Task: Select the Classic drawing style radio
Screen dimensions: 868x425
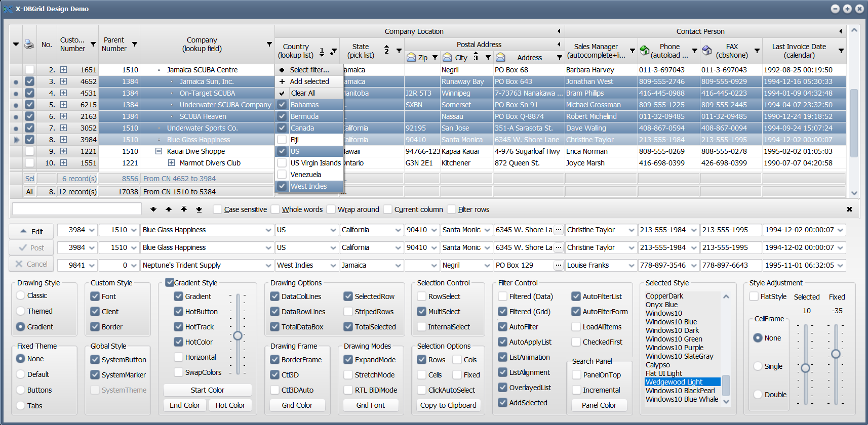Action: (x=21, y=295)
